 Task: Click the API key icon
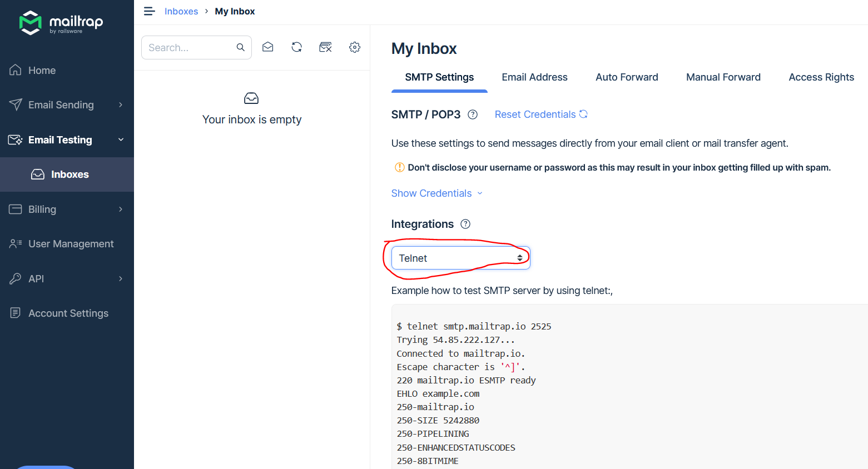tap(16, 278)
